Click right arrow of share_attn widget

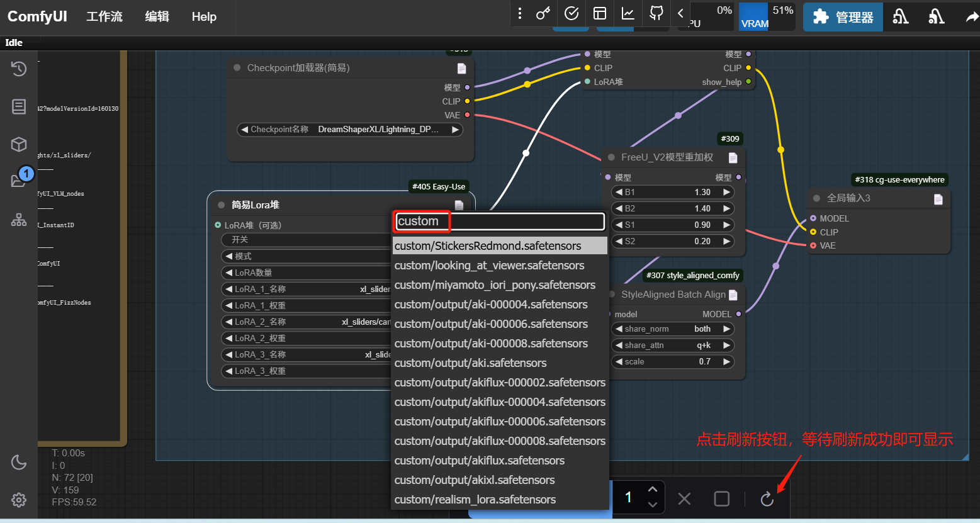point(727,346)
